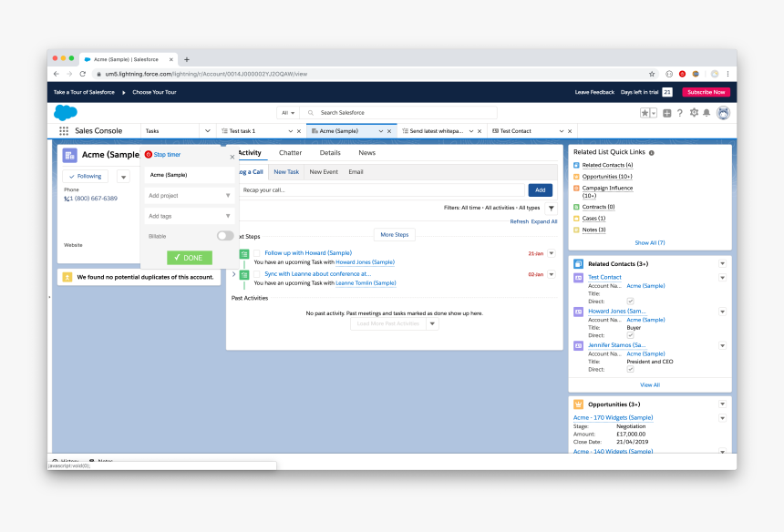Open the Salesforce Help question mark

(680, 113)
